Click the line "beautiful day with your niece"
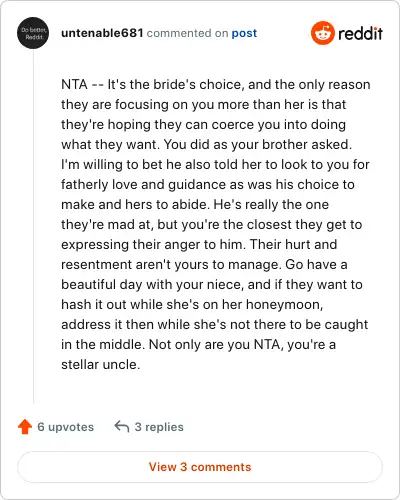 pyautogui.click(x=212, y=285)
